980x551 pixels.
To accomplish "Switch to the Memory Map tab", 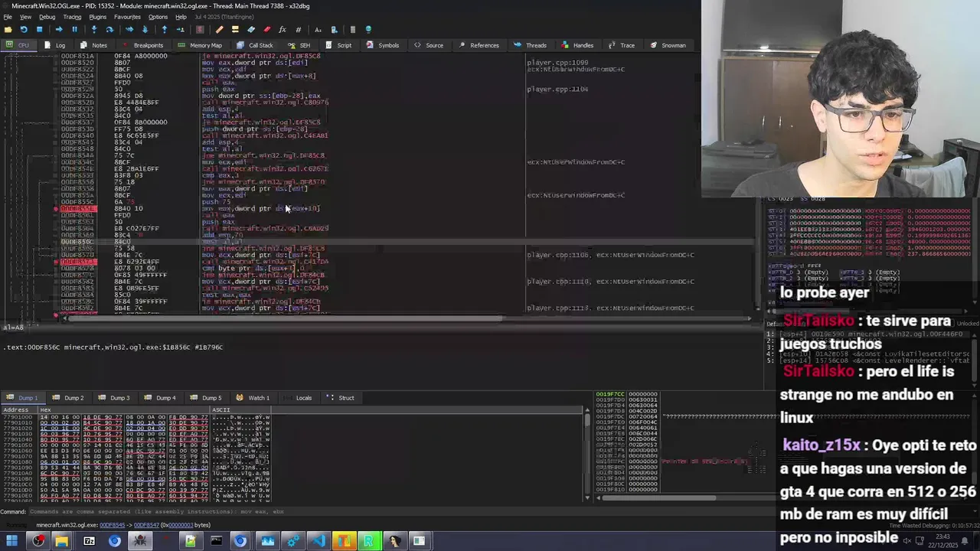I will pyautogui.click(x=201, y=45).
